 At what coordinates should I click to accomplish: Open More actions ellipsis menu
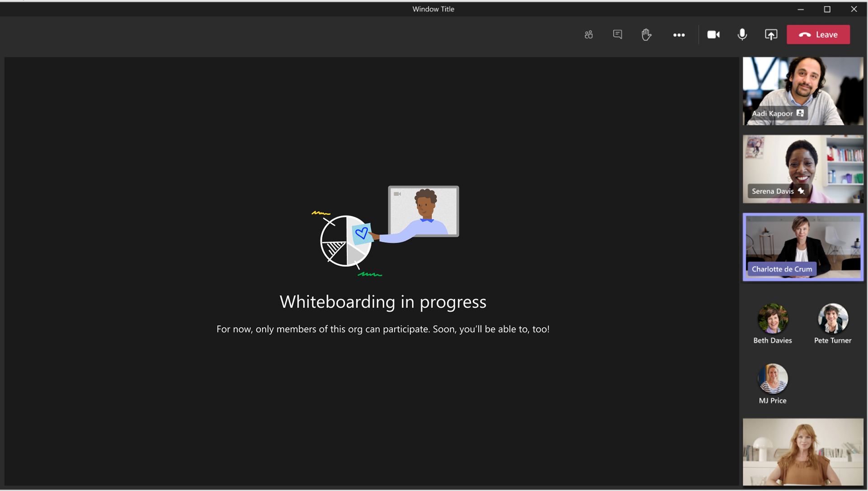pos(679,35)
